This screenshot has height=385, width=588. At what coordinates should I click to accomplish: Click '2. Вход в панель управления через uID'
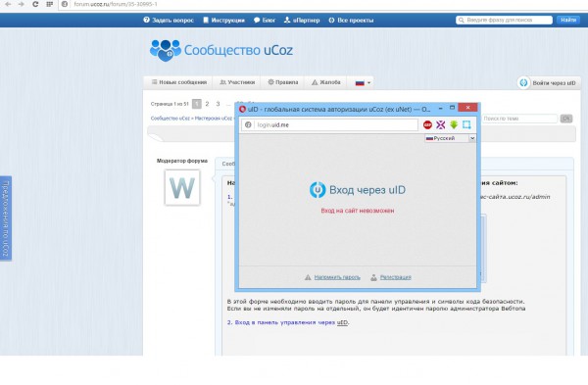tap(288, 322)
